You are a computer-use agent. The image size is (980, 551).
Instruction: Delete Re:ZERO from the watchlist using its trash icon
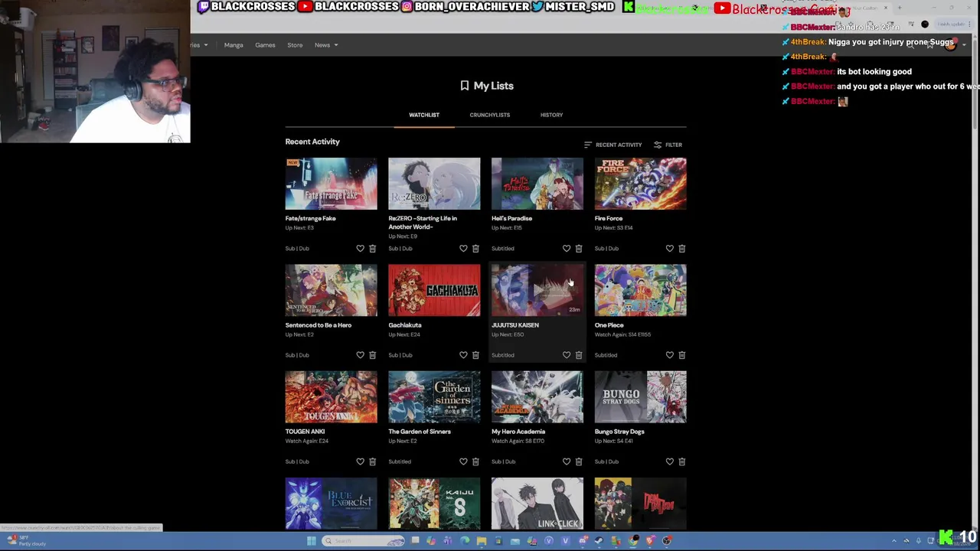[x=475, y=249]
